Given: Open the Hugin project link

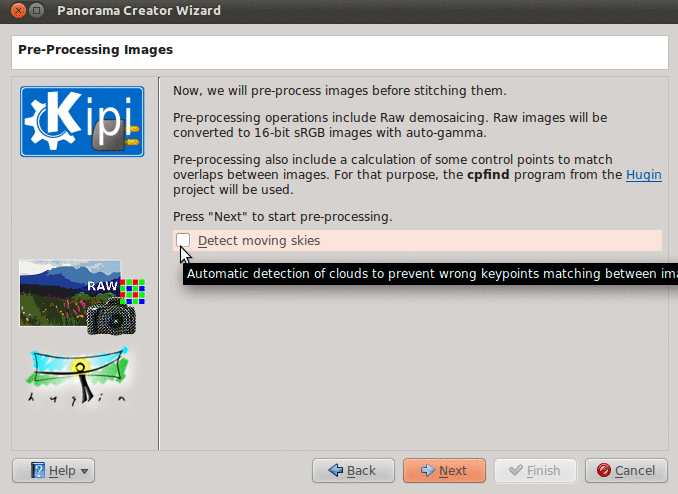Looking at the screenshot, I should coord(644,174).
